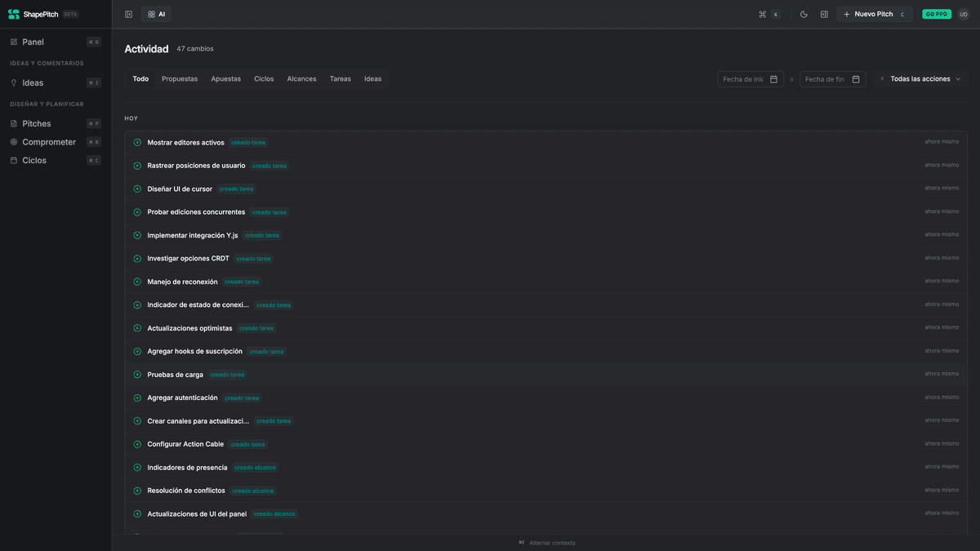980x551 pixels.
Task: Toggle the circle beside Configurar Action Cable
Action: (x=136, y=443)
